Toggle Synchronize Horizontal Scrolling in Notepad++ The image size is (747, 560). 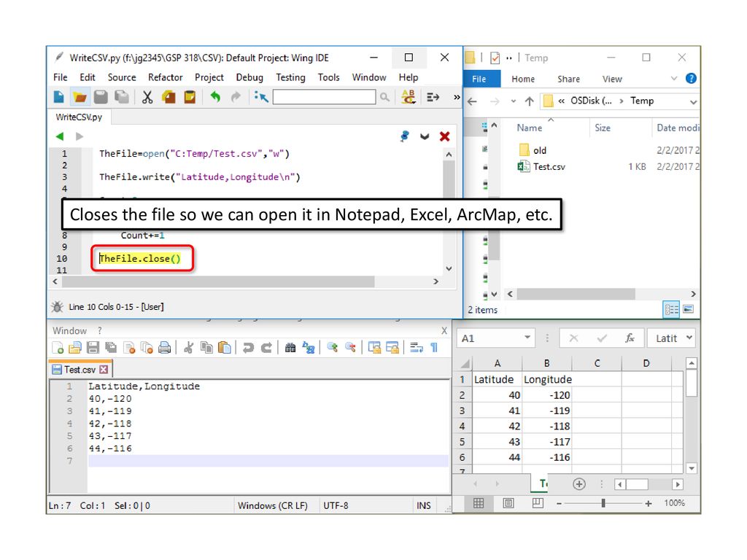coord(392,348)
